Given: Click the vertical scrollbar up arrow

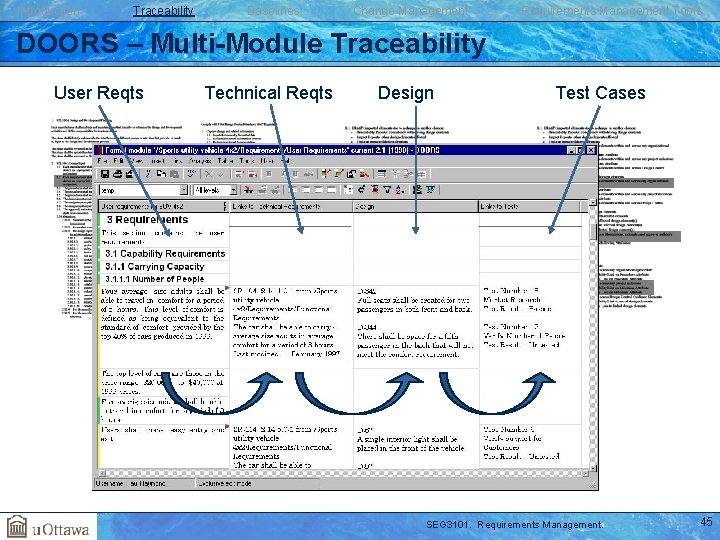Looking at the screenshot, I should point(593,202).
